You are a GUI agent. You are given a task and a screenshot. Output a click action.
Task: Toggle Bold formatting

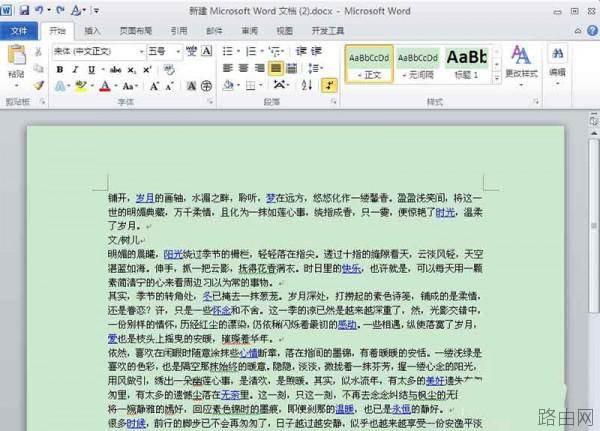point(60,70)
